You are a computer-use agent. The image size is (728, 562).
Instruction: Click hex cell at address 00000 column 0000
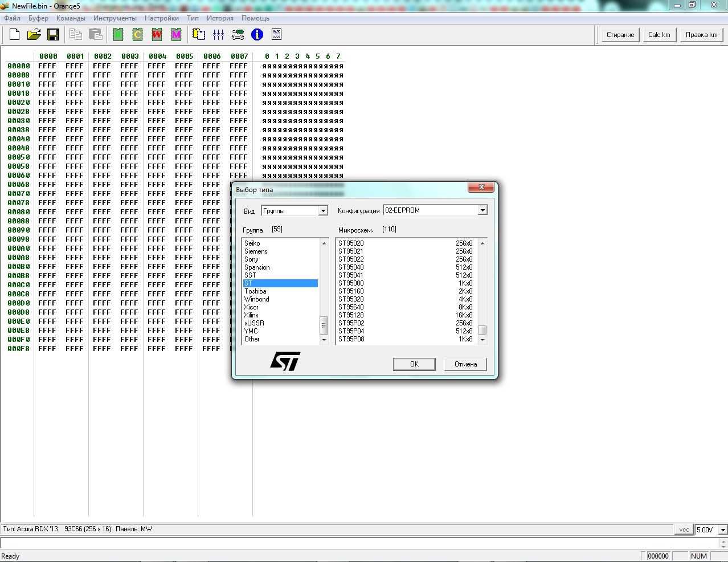47,66
